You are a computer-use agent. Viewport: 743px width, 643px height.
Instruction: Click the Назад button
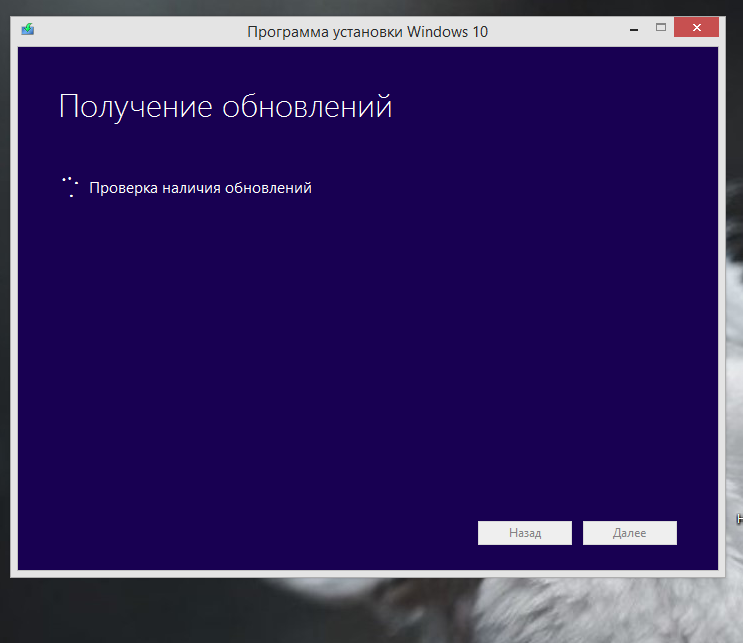tap(525, 533)
